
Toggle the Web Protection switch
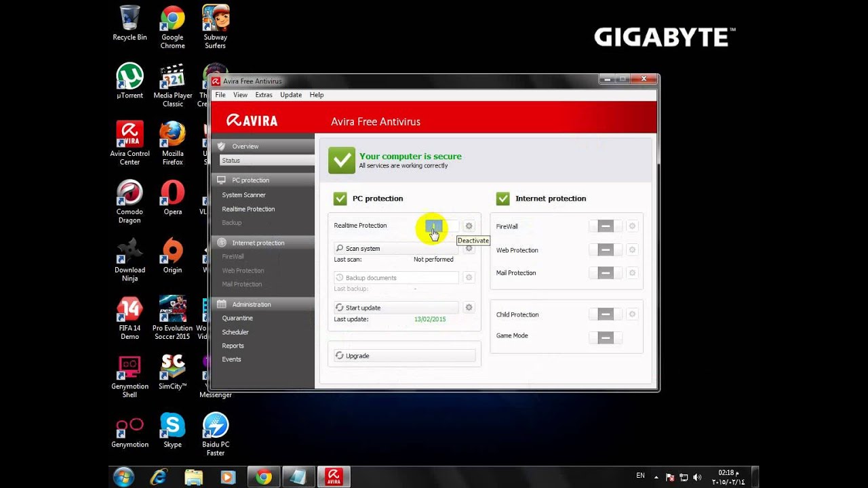(x=606, y=250)
